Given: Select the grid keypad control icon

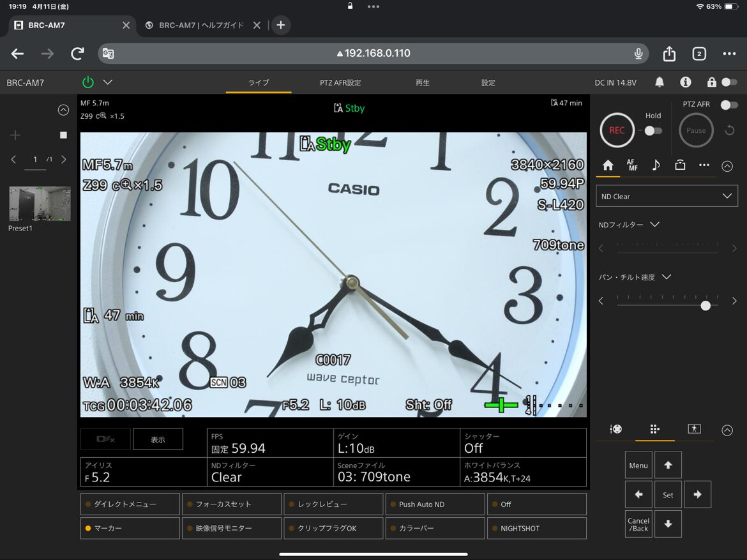Looking at the screenshot, I should [654, 429].
